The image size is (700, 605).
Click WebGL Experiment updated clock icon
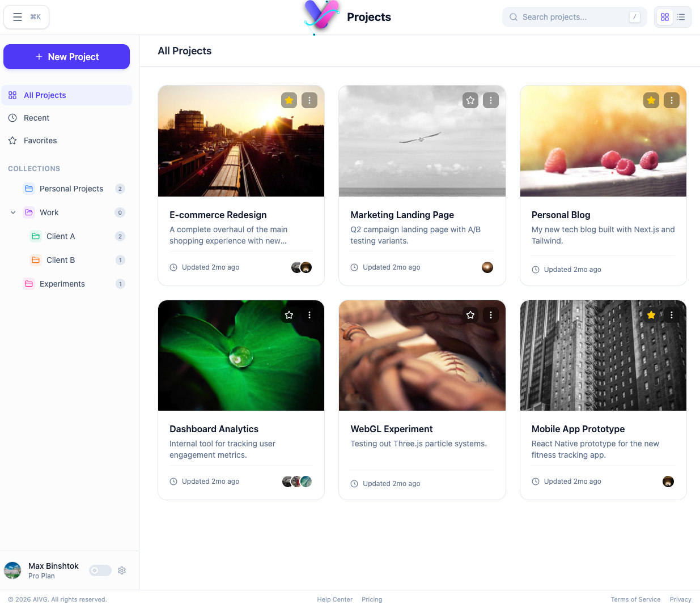pyautogui.click(x=354, y=484)
